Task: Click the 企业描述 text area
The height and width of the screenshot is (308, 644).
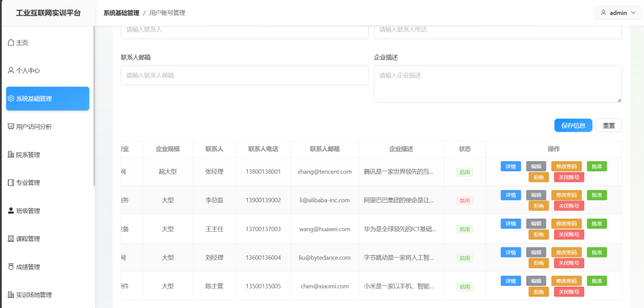Action: point(497,83)
